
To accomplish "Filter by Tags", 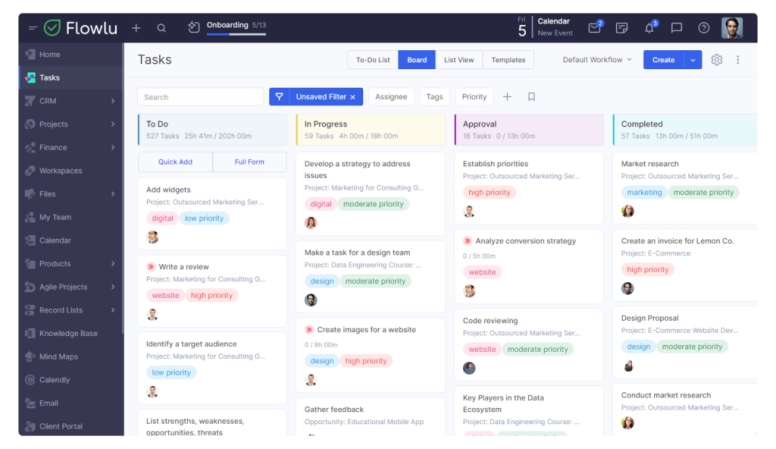I will click(435, 97).
